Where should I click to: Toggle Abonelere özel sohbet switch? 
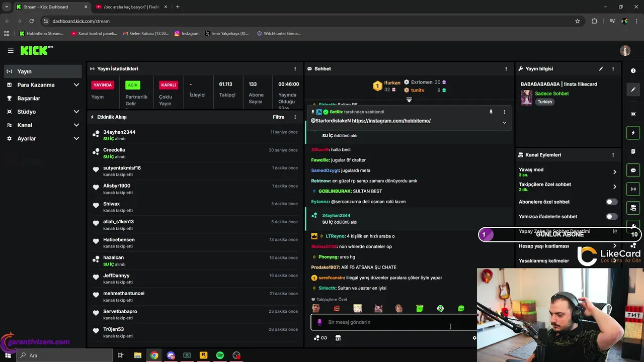(611, 202)
